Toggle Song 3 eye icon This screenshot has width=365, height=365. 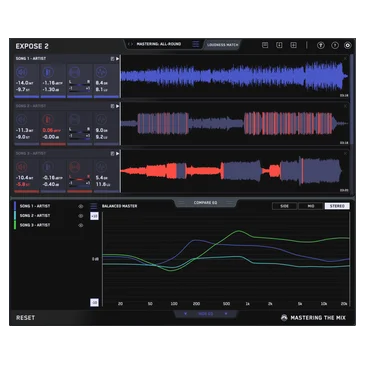81,225
